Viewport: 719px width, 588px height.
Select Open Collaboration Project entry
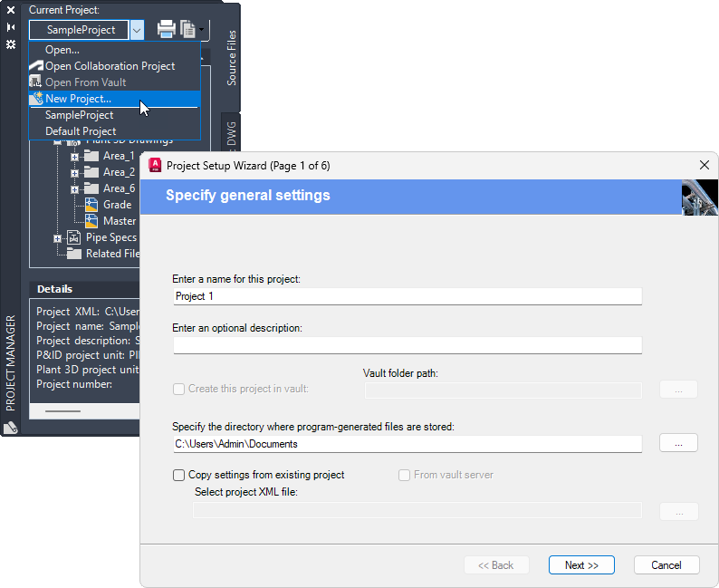coord(115,66)
